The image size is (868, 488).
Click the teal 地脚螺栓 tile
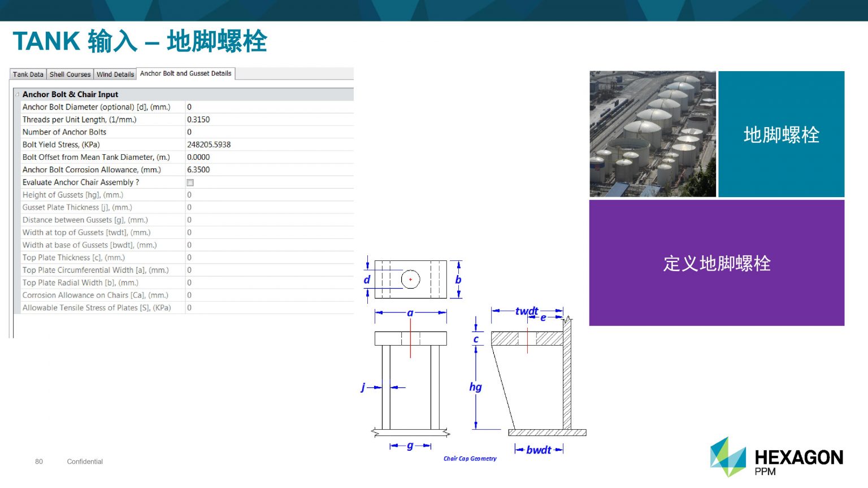click(781, 134)
